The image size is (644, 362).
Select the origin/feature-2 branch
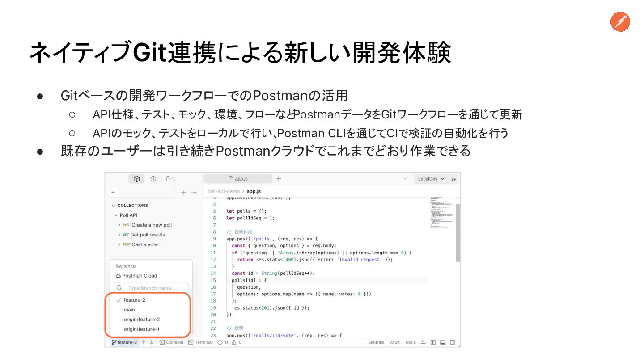[142, 320]
